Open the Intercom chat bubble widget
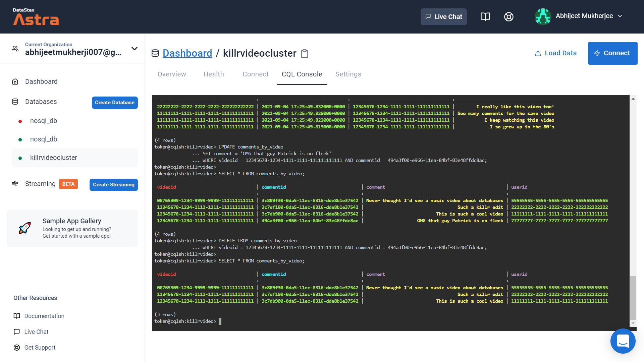Image resolution: width=644 pixels, height=362 pixels. (623, 341)
